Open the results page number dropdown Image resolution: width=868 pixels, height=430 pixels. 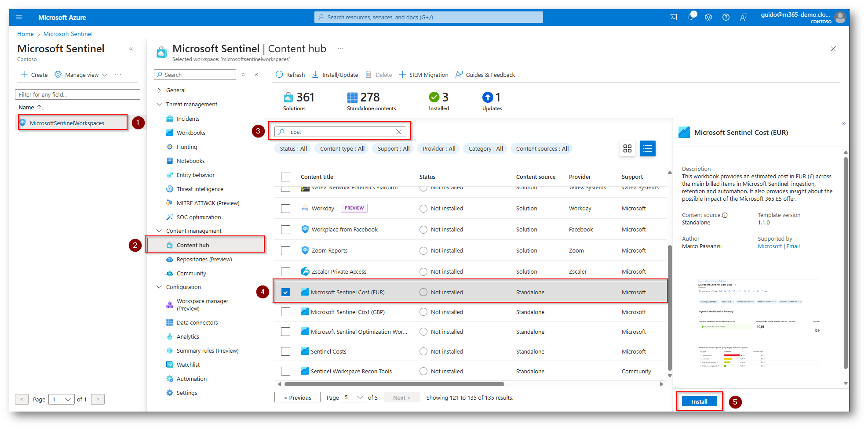(354, 397)
